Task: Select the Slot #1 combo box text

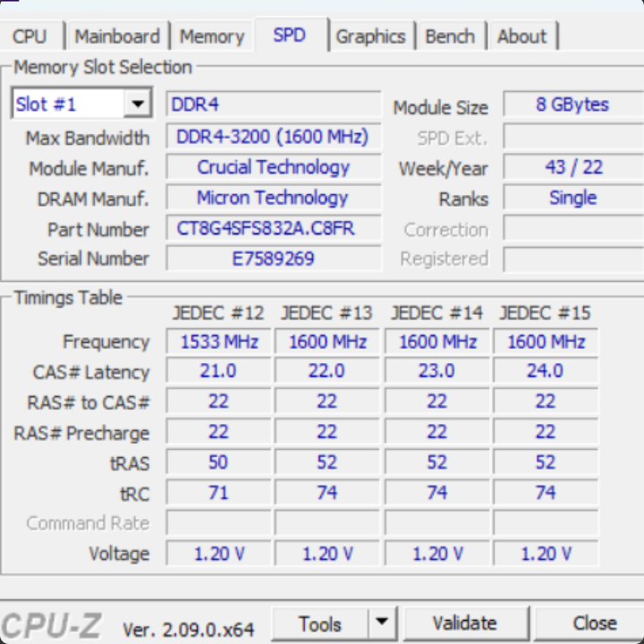Action: (46, 105)
